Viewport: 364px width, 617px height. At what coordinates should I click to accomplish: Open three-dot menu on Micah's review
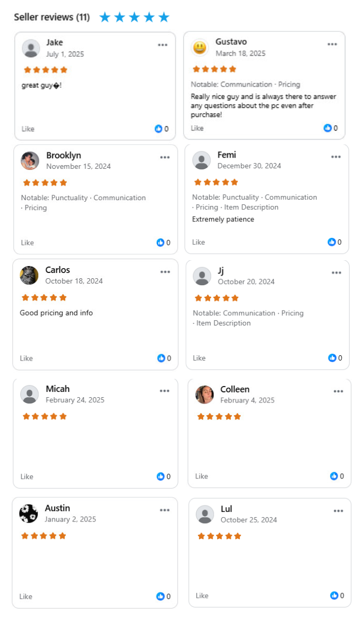pos(164,391)
